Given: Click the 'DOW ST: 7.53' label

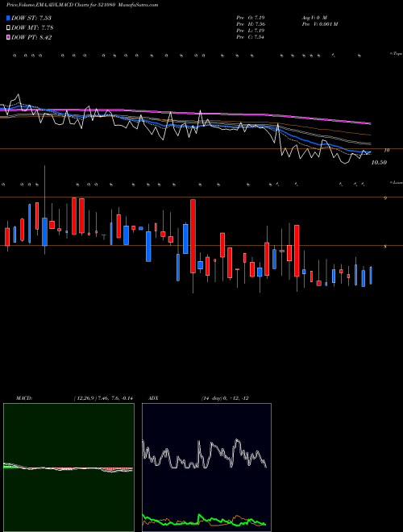Looking at the screenshot, I should coord(31,18).
